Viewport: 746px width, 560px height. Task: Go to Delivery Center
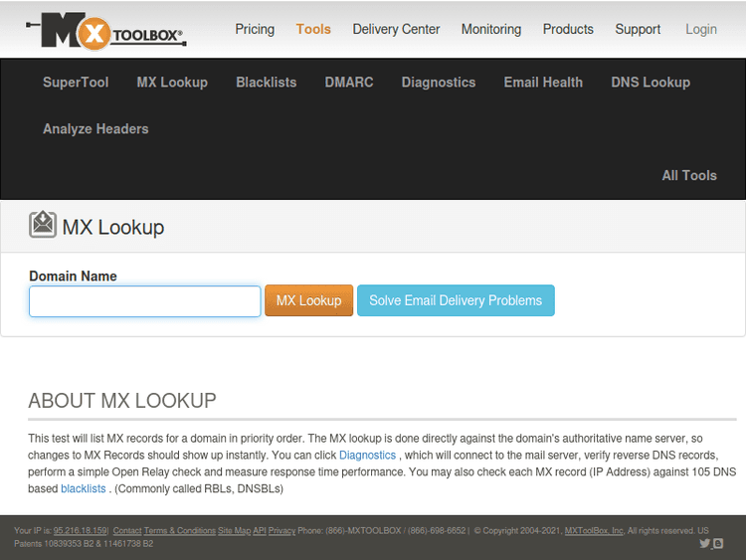(396, 29)
